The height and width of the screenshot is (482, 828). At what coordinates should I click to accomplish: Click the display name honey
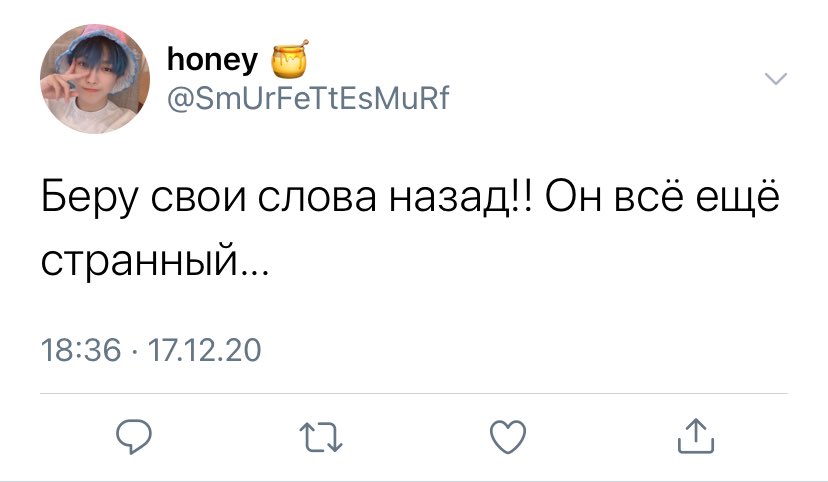[x=212, y=59]
